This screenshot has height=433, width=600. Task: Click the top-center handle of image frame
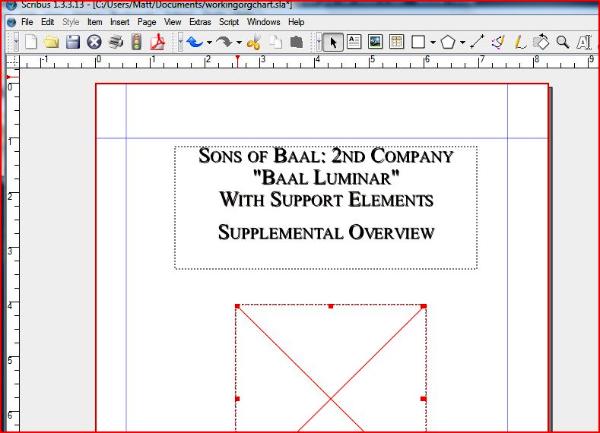[x=331, y=306]
